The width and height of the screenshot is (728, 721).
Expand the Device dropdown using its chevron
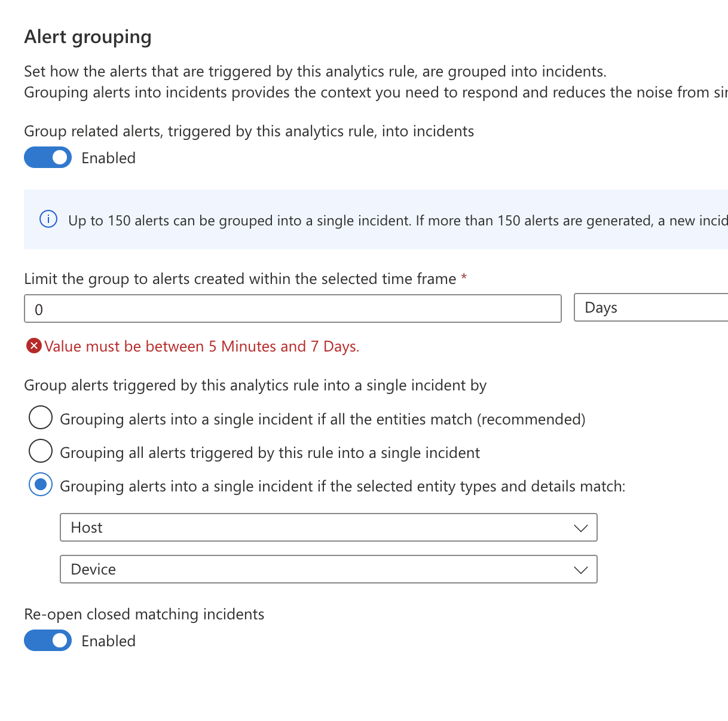(x=580, y=569)
